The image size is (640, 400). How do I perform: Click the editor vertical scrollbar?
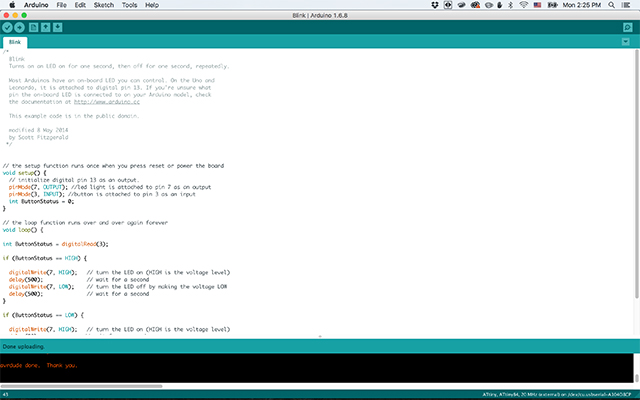click(x=636, y=173)
